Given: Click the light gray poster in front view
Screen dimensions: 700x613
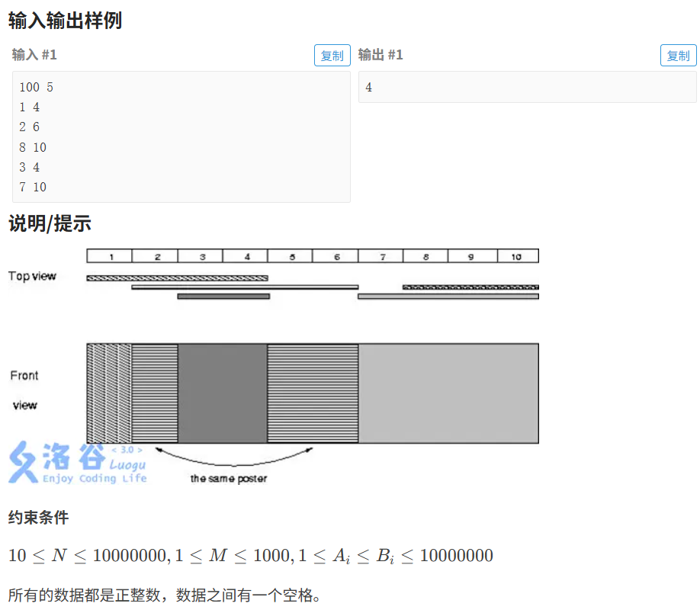Looking at the screenshot, I should click(448, 393).
